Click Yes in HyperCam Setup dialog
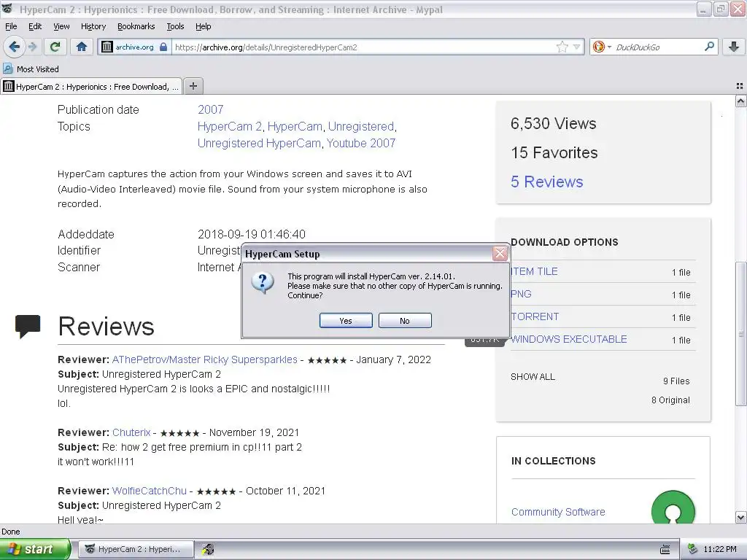Image resolution: width=747 pixels, height=560 pixels. click(x=346, y=321)
